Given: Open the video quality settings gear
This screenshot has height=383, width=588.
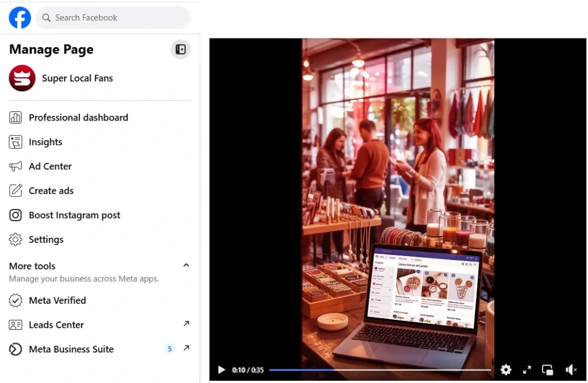Looking at the screenshot, I should point(506,370).
